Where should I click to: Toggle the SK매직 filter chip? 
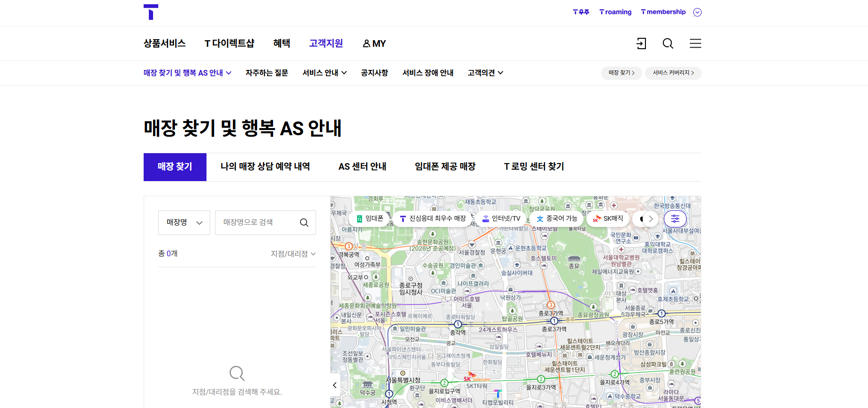click(x=608, y=218)
